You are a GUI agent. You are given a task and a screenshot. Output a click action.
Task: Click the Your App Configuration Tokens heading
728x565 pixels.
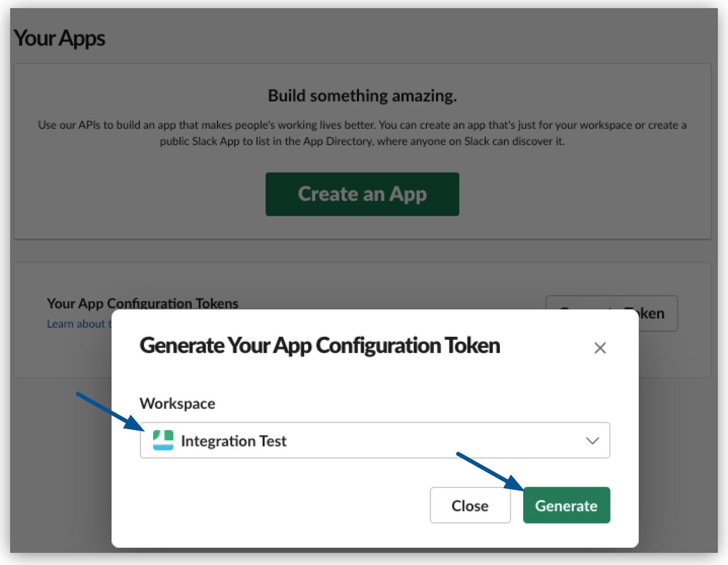coord(142,303)
